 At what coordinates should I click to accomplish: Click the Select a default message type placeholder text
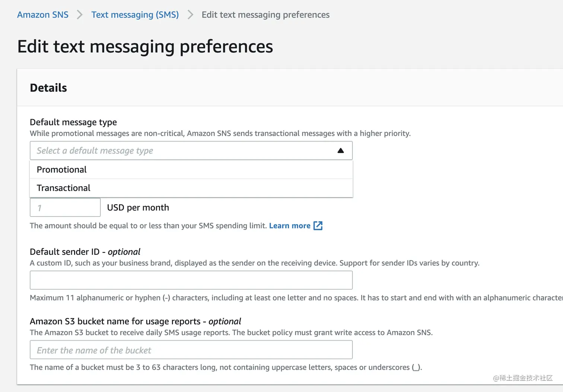(x=95, y=150)
